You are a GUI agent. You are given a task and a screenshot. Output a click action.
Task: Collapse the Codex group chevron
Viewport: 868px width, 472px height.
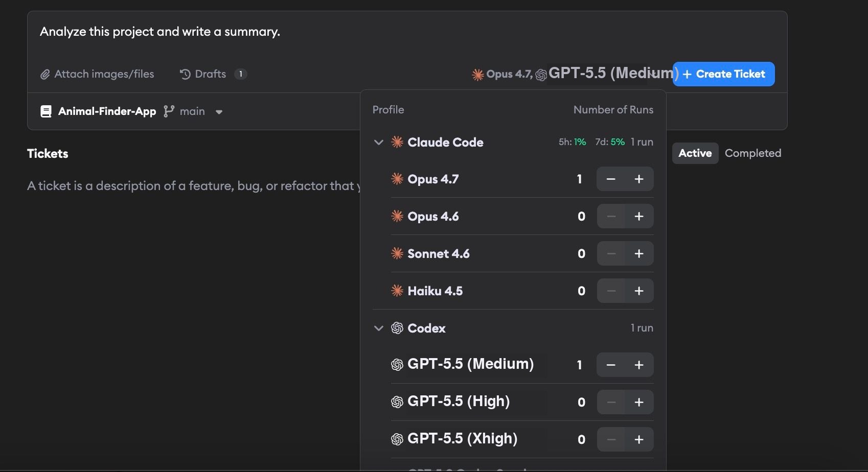(379, 328)
